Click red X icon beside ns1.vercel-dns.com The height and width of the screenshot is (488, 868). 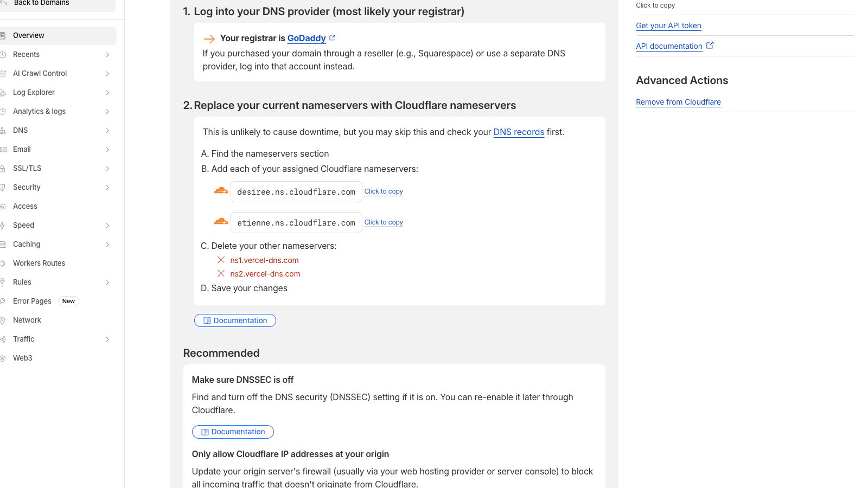tap(221, 260)
